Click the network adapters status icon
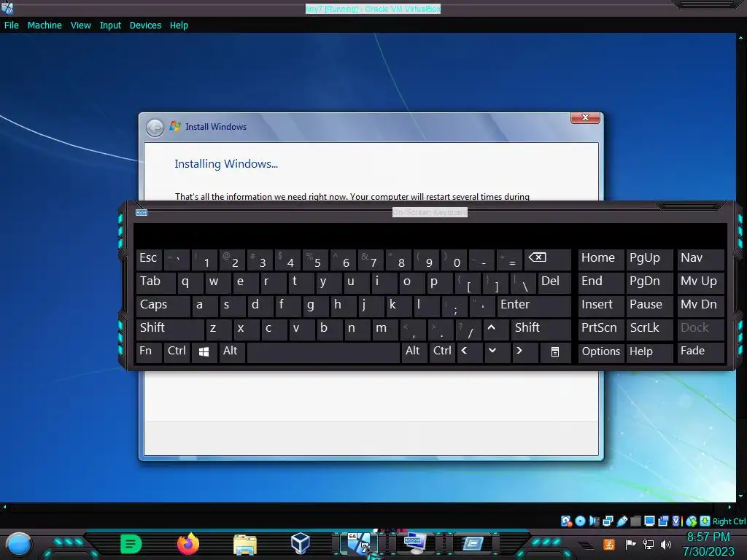The height and width of the screenshot is (560, 747). tap(608, 521)
